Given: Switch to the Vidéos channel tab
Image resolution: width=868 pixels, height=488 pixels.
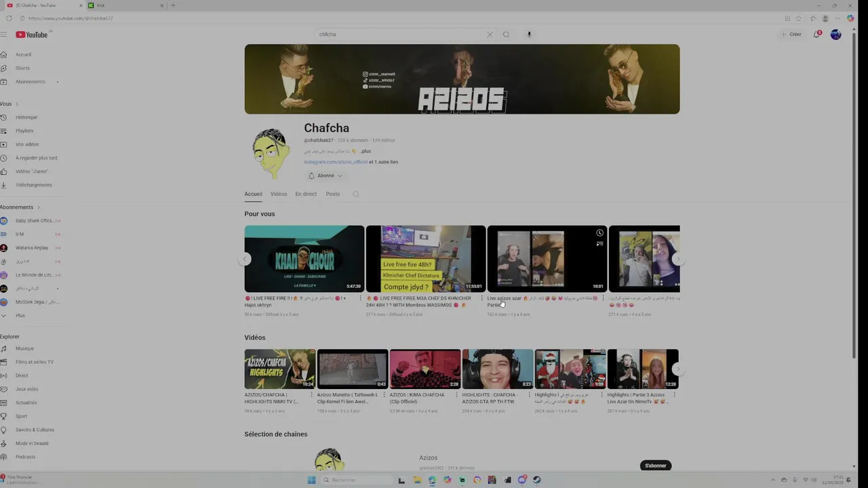Looking at the screenshot, I should click(279, 194).
